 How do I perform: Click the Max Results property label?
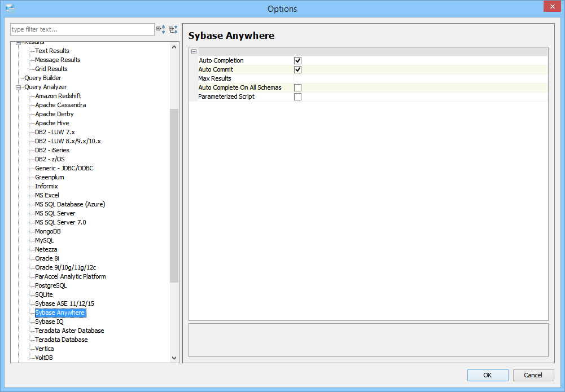(x=214, y=78)
